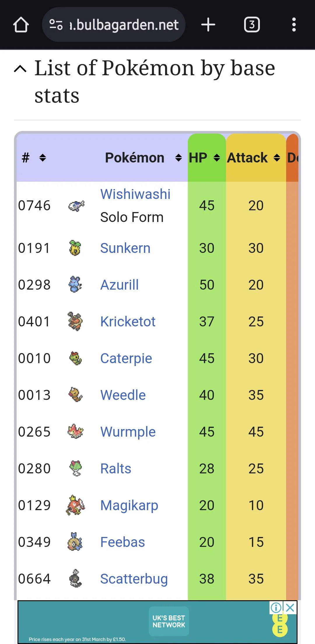
Task: Collapse the List of Pokémon by base stats section
Action: 20,69
